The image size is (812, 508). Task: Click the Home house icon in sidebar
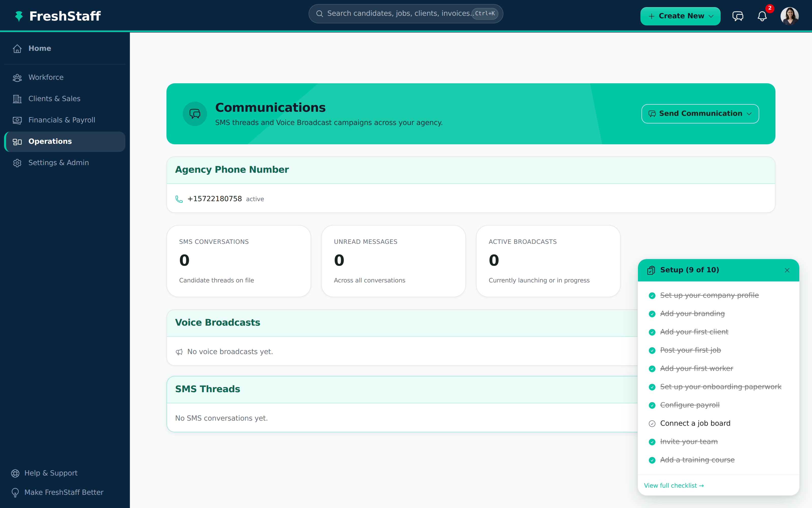(17, 48)
